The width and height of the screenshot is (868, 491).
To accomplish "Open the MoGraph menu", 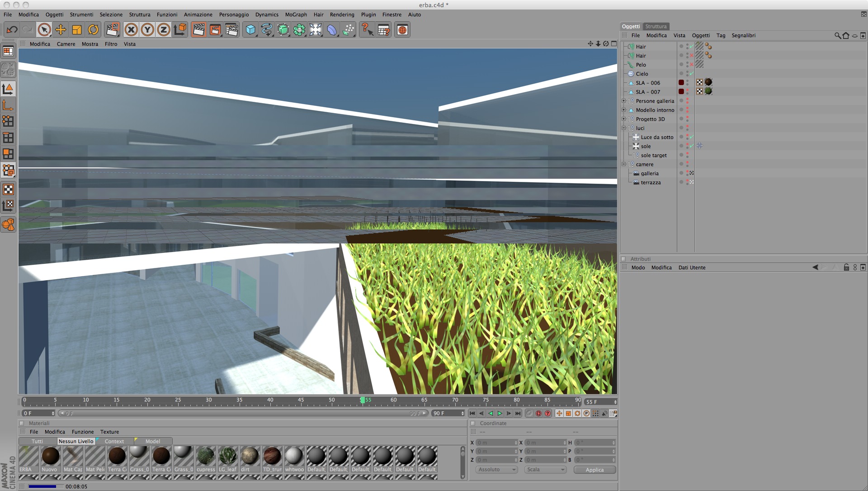I will (x=296, y=14).
